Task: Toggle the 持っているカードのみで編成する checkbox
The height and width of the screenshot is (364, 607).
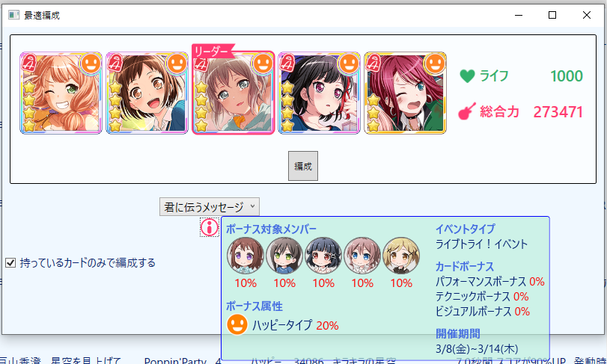Action: [10, 263]
